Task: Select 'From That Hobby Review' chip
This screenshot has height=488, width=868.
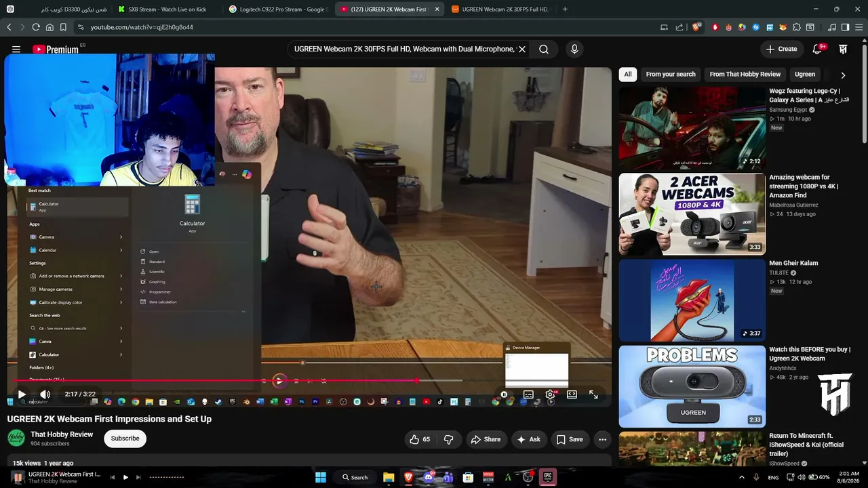Action: coord(745,75)
